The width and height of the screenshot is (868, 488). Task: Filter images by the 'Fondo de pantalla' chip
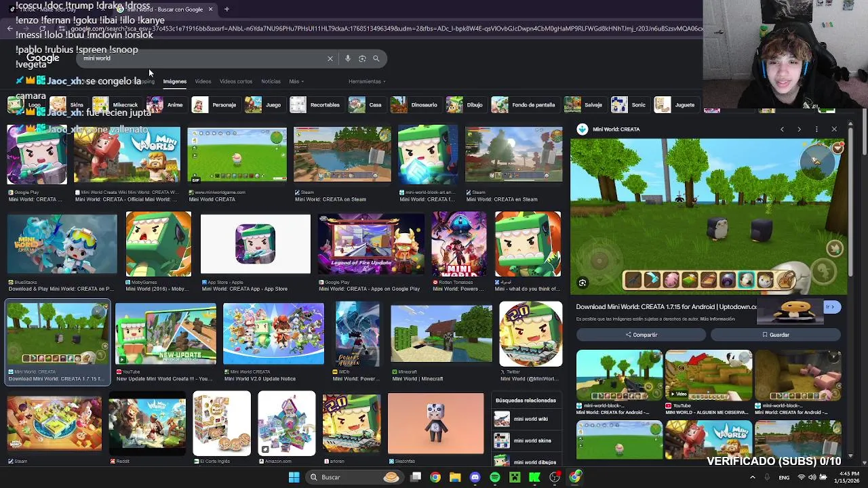pyautogui.click(x=525, y=105)
